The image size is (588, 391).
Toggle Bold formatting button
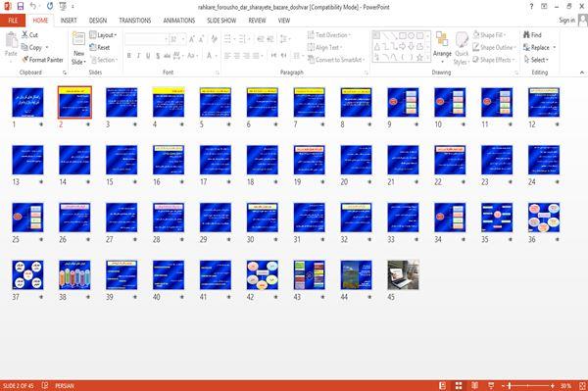click(x=129, y=56)
